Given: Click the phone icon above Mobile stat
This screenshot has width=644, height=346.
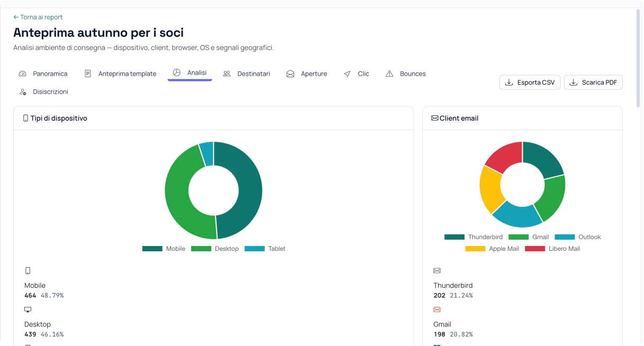Looking at the screenshot, I should tap(28, 271).
